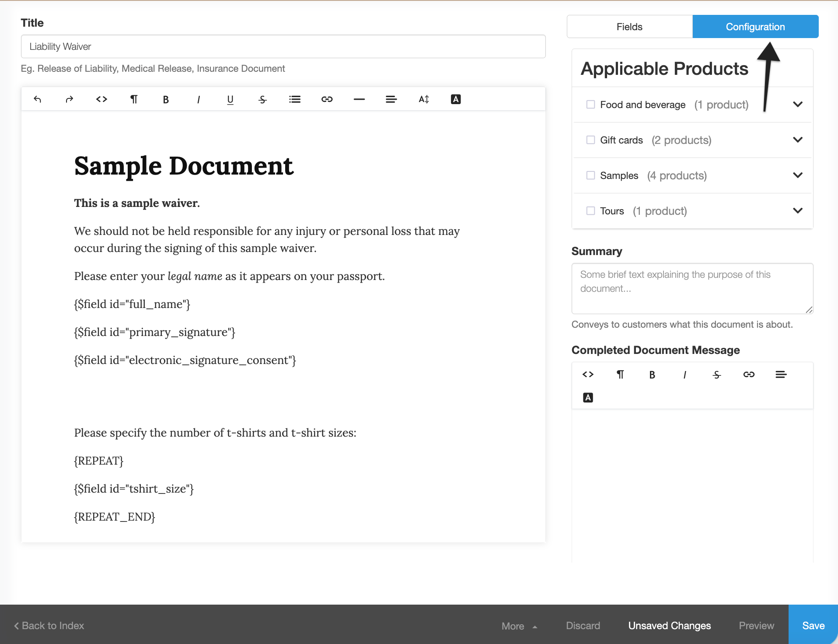Open text color tool in main editor
This screenshot has height=644, width=838.
[x=456, y=99]
